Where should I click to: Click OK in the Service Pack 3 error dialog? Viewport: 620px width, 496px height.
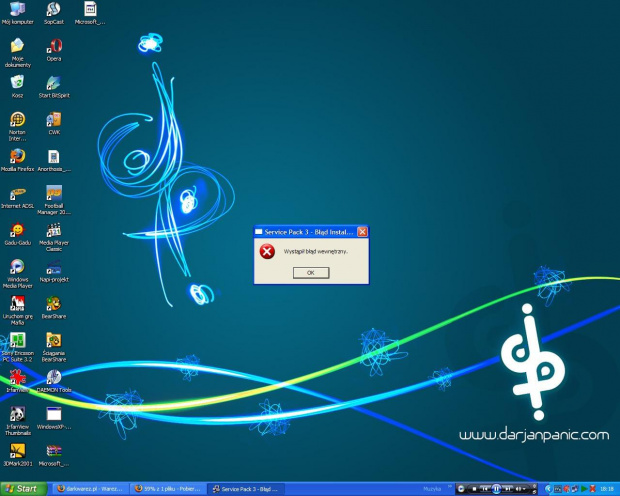click(311, 273)
